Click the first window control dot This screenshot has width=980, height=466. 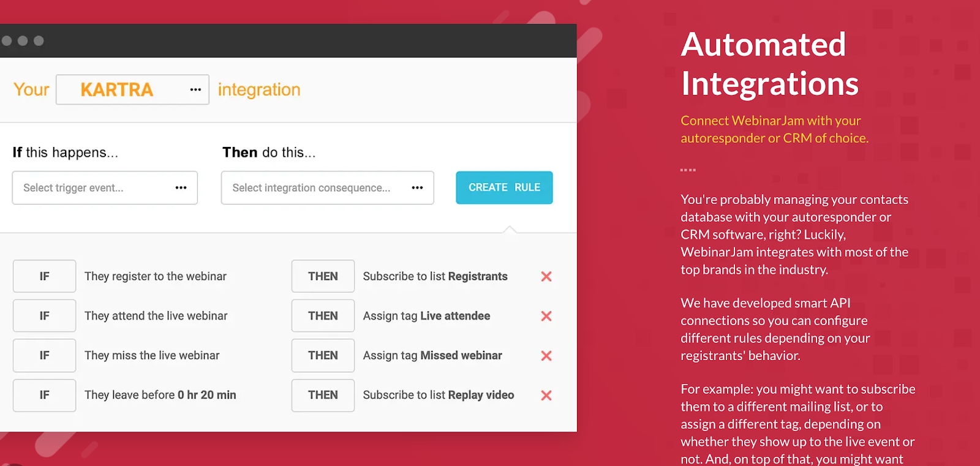7,40
